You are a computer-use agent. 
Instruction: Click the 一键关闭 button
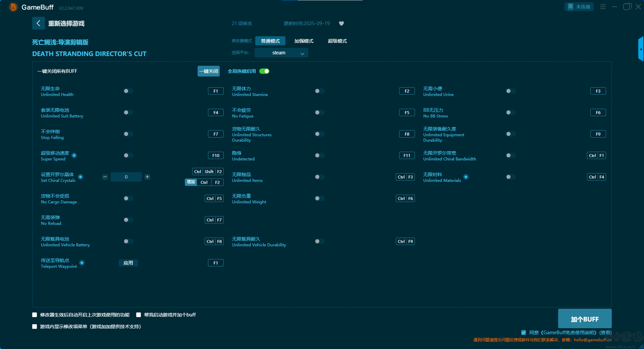point(209,71)
